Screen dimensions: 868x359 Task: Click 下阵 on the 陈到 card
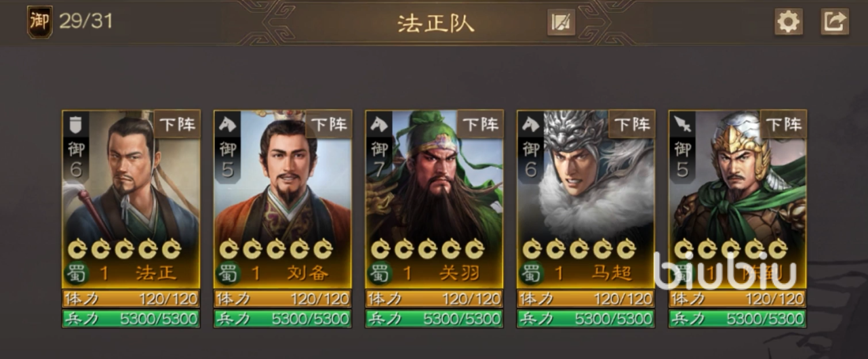tap(783, 124)
